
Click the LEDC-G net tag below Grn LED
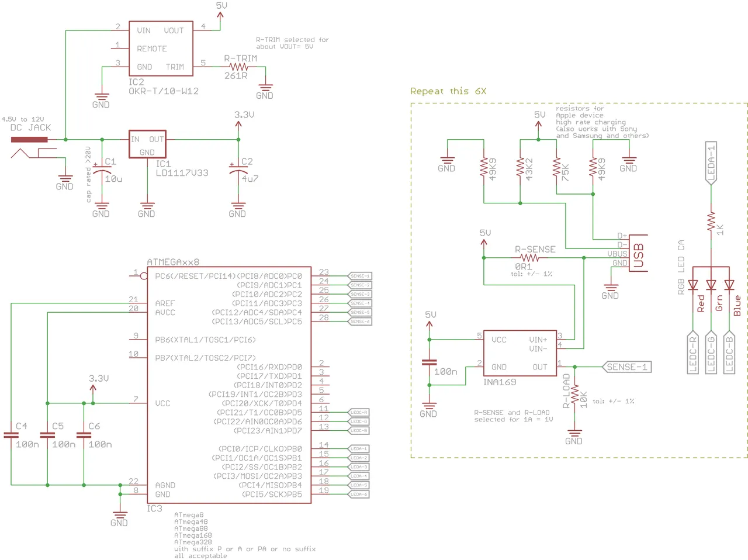711,352
